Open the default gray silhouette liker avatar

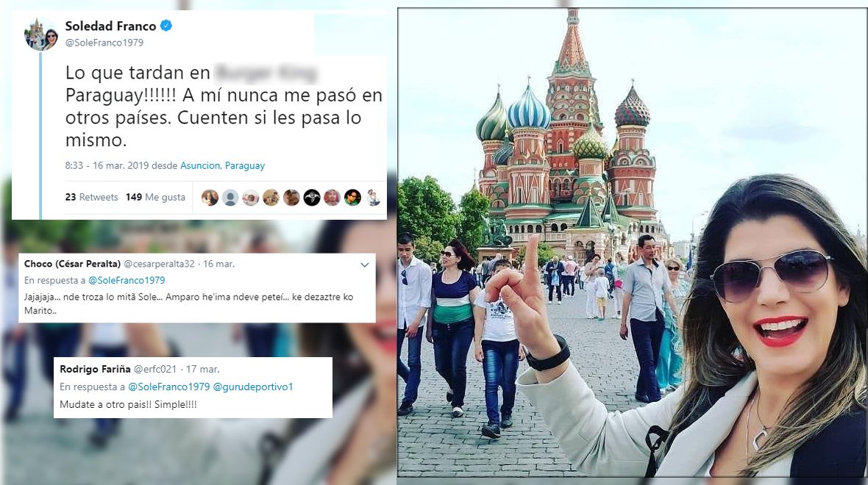[230, 198]
